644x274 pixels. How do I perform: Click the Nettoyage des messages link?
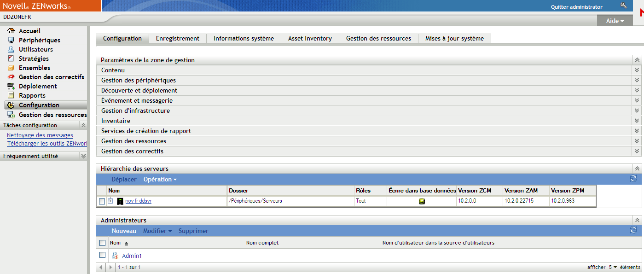(x=40, y=135)
